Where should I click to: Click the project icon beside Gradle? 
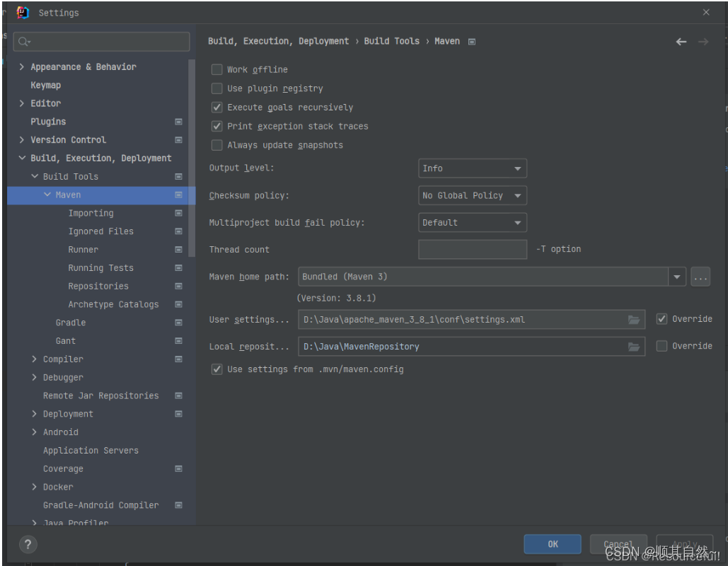click(x=178, y=322)
